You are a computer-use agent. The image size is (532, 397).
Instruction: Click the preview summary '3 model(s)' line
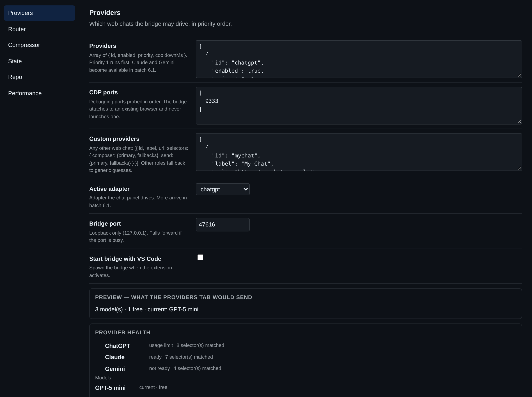click(147, 309)
